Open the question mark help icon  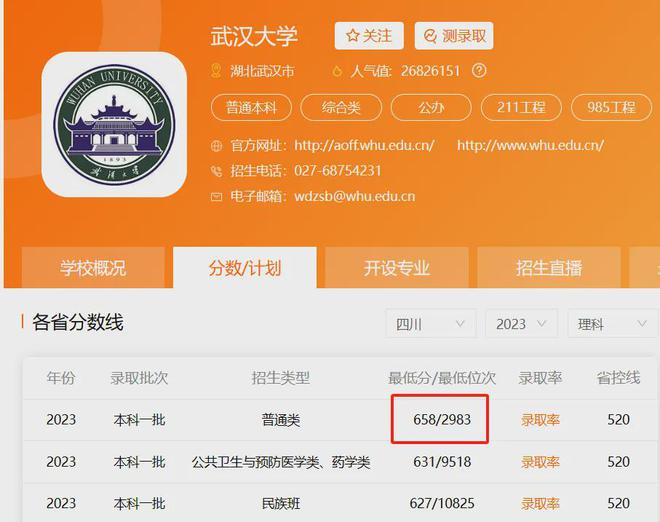coord(479,70)
